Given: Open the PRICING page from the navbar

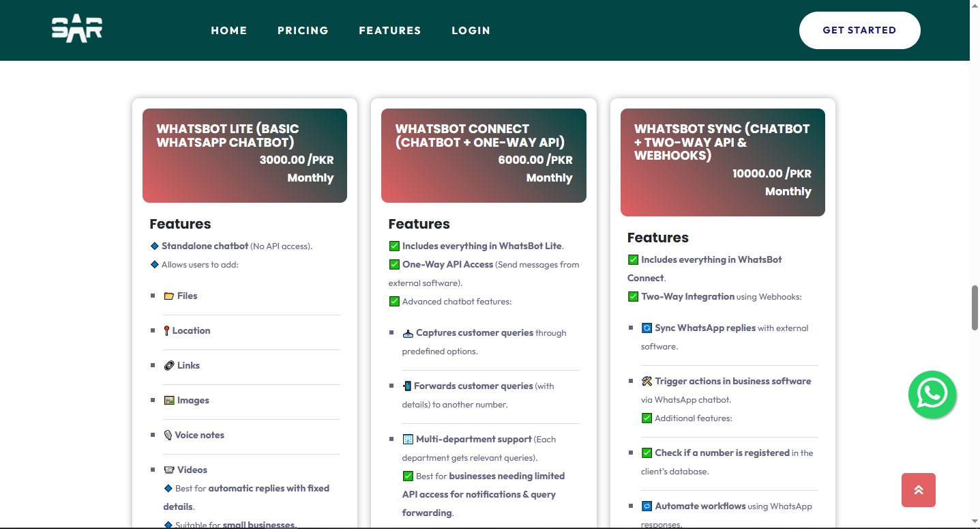Looking at the screenshot, I should click(x=303, y=30).
